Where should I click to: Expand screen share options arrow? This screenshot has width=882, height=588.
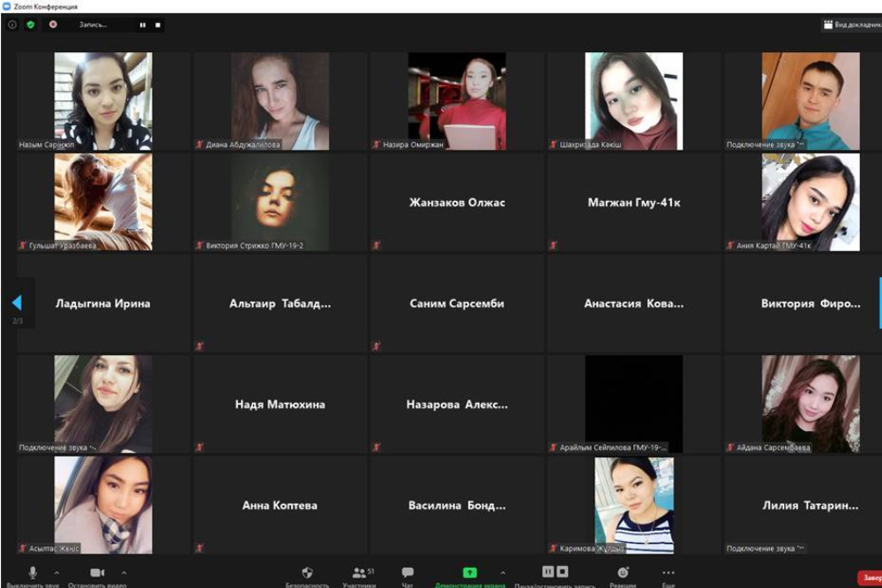[x=503, y=572]
